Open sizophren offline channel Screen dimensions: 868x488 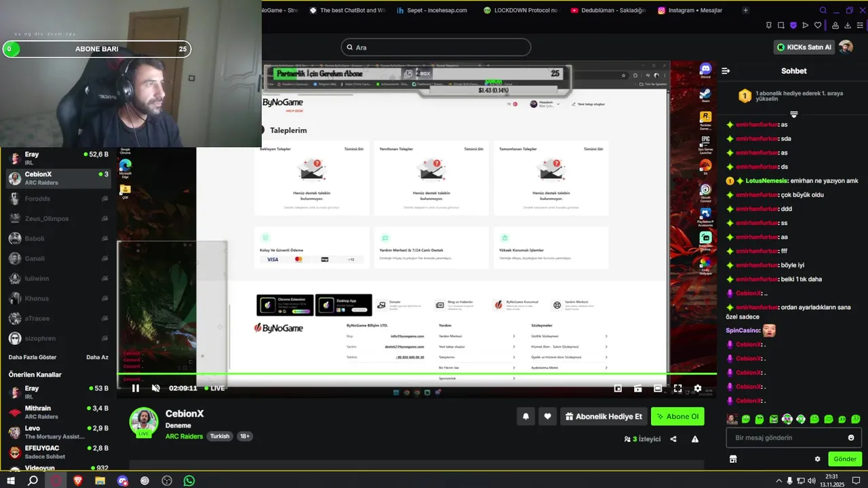58,338
